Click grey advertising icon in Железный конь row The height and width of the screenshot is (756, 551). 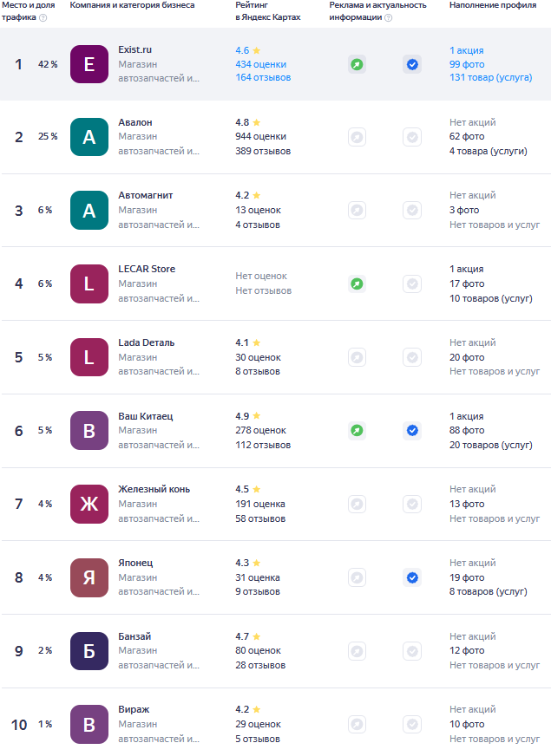tap(357, 504)
